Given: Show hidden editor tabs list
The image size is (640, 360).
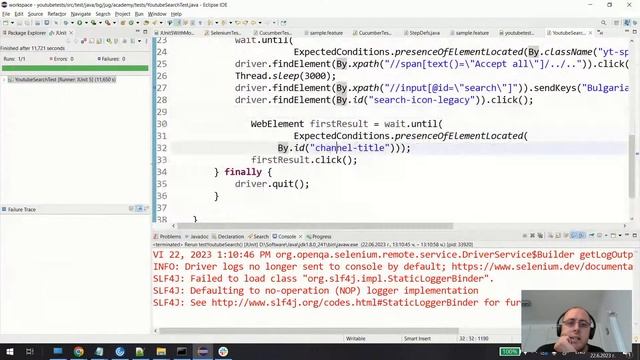Looking at the screenshot, I should coord(600,32).
